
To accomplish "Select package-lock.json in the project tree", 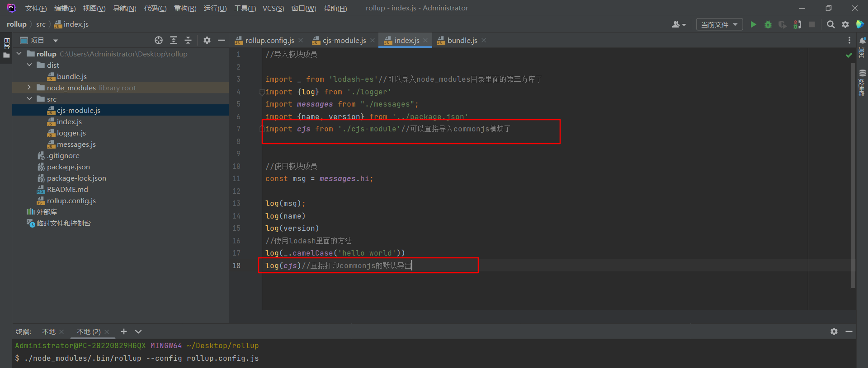I will click(71, 178).
